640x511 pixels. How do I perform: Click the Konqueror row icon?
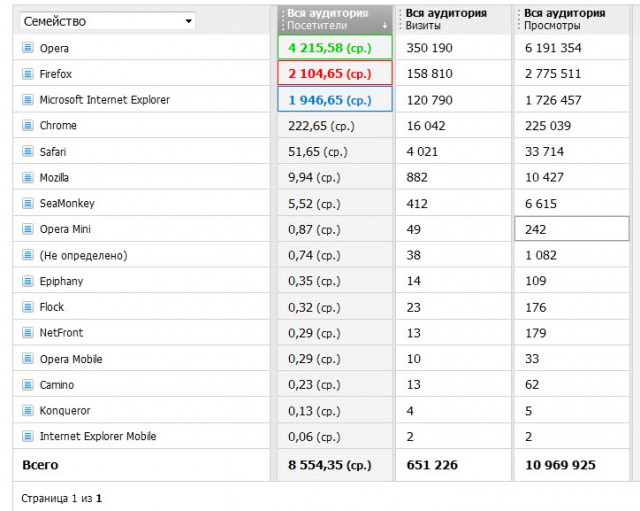point(27,410)
